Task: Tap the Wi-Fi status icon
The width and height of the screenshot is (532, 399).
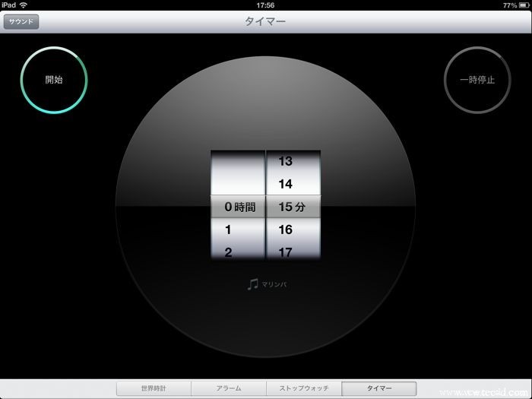Action: (24, 5)
